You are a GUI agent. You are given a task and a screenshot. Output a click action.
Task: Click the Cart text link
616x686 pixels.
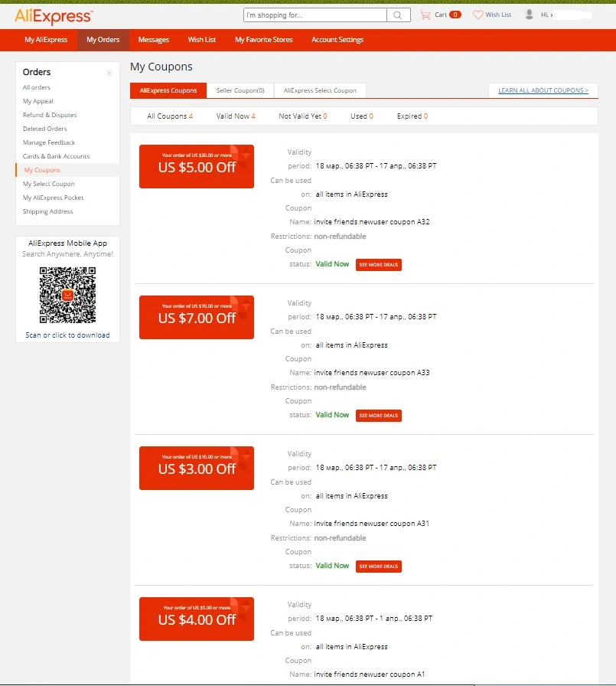[441, 15]
